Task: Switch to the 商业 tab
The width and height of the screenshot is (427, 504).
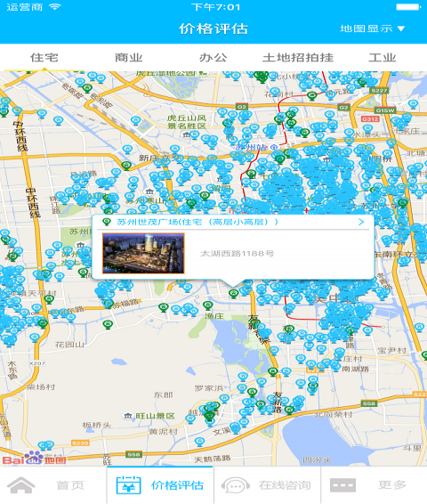Action: click(x=129, y=58)
